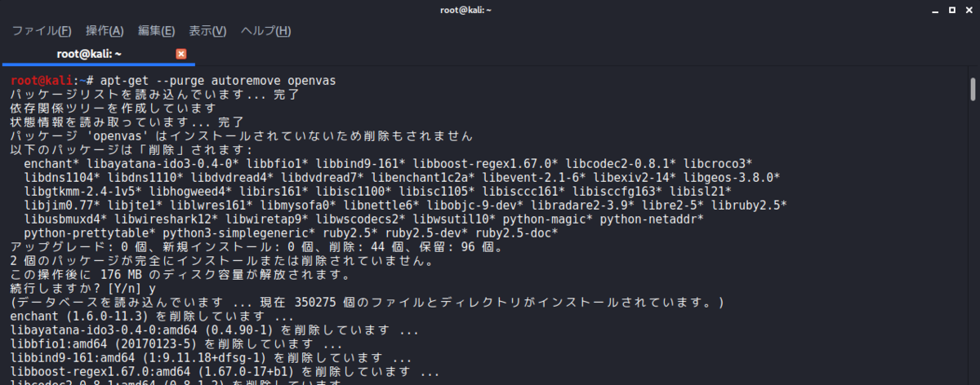Click the package name libcroco3*
Screen dimensions: 980x385
717,163
